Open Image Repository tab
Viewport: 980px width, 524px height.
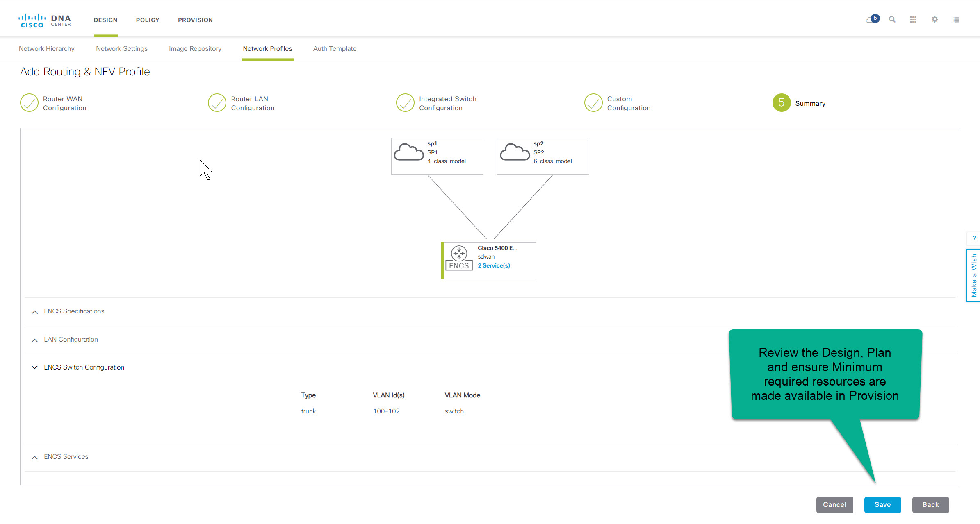pyautogui.click(x=195, y=48)
